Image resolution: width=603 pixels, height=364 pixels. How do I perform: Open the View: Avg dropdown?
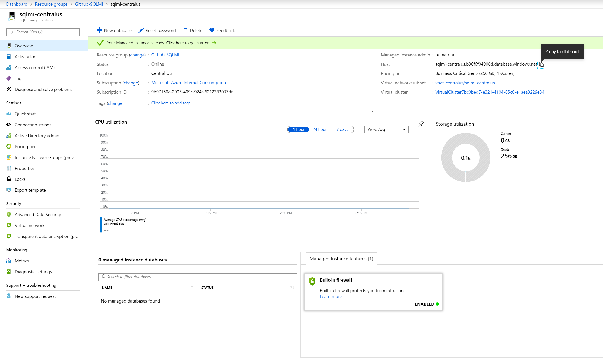pos(386,129)
